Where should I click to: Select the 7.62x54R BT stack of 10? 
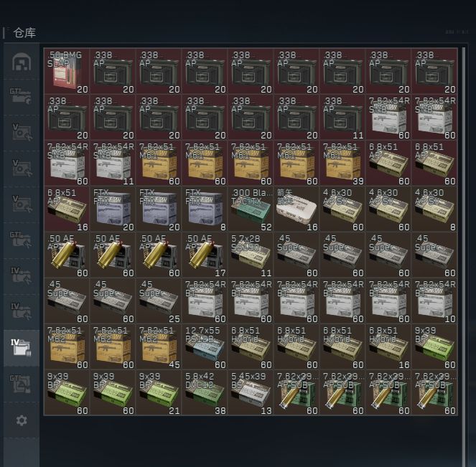[434, 301]
